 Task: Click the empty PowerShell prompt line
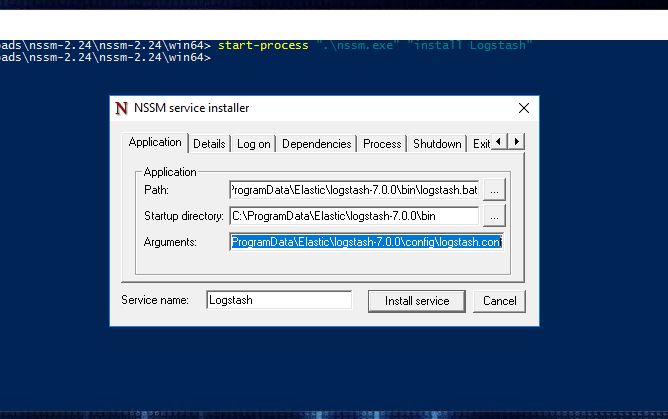pos(106,57)
